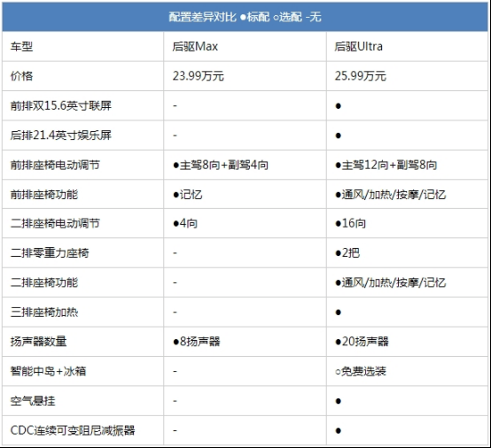491x448 pixels.
Task: Click the 25.99万元 price cell
Action: point(360,76)
